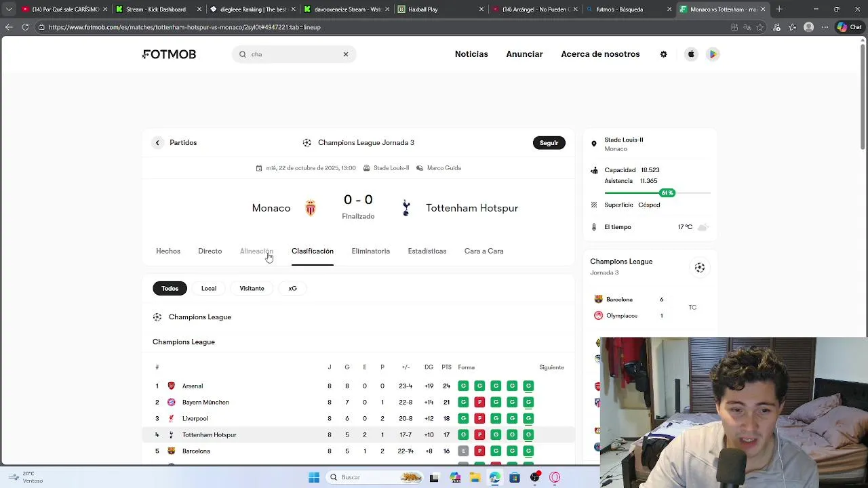Open Arsenal row in standings
The width and height of the screenshot is (868, 488).
(x=358, y=386)
